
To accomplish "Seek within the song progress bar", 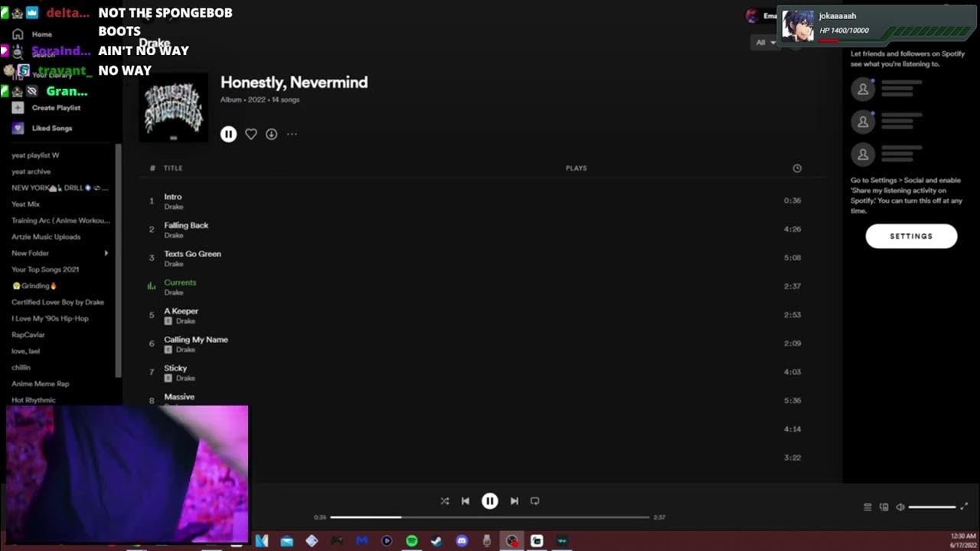I will (490, 517).
